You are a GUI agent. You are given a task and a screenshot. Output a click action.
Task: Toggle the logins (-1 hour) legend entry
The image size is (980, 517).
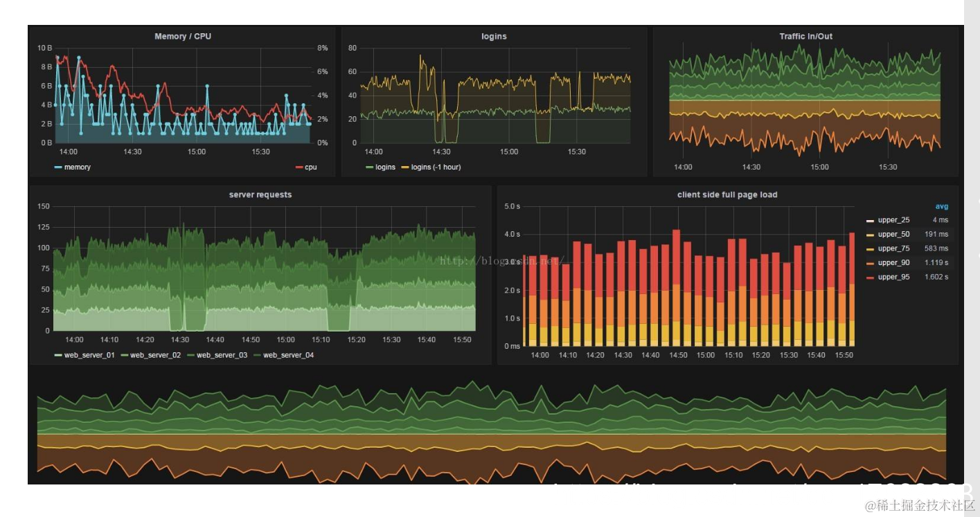431,167
